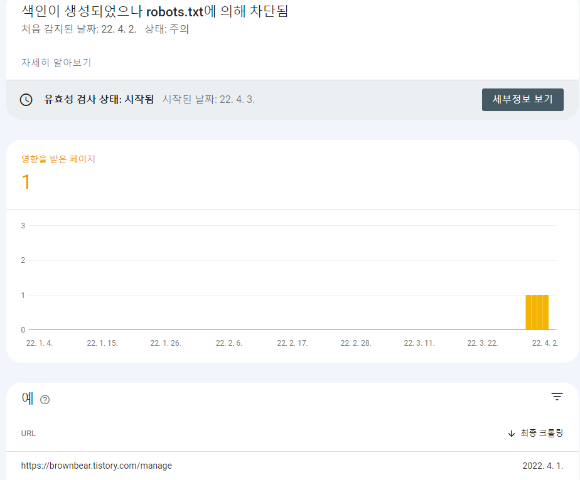Click the 22. 2. 6. chart axis label
580x480 pixels.
[x=229, y=343]
